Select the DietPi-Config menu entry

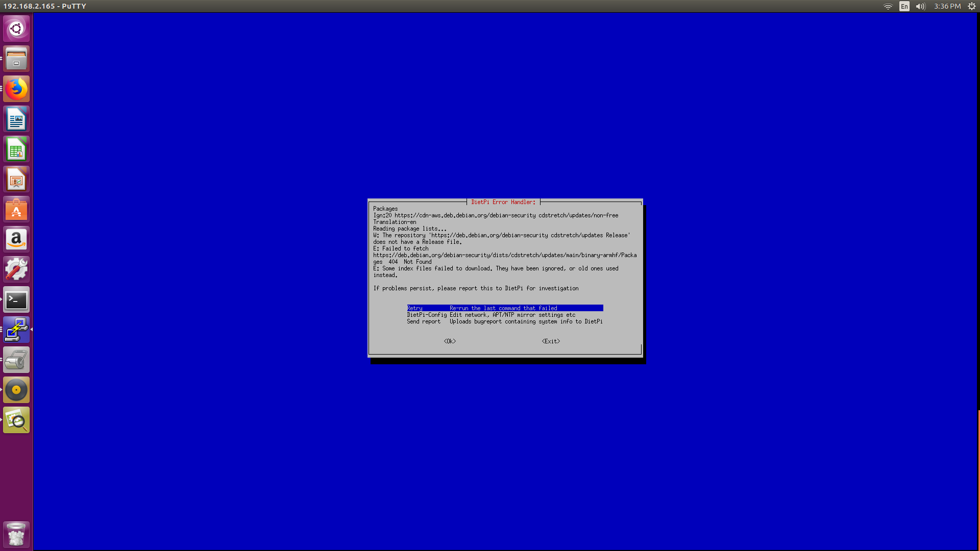(x=491, y=315)
